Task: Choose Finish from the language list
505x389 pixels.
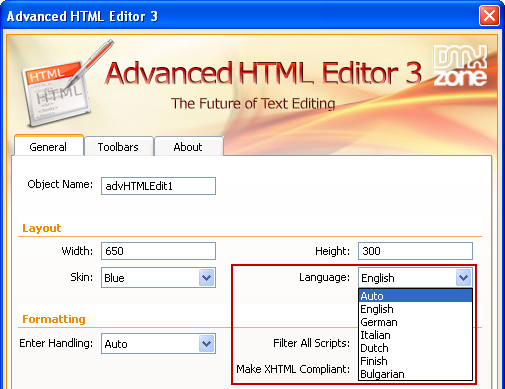Action: [x=415, y=361]
